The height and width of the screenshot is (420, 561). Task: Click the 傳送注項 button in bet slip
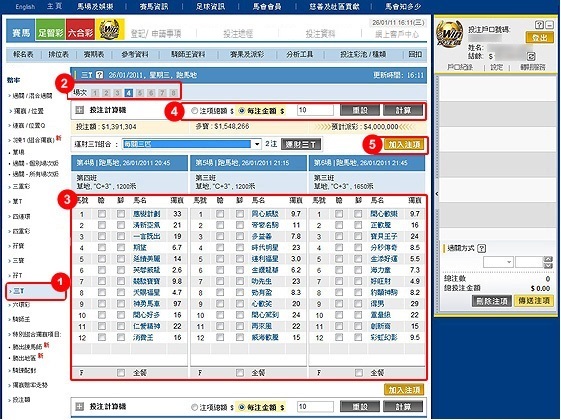coord(534,301)
